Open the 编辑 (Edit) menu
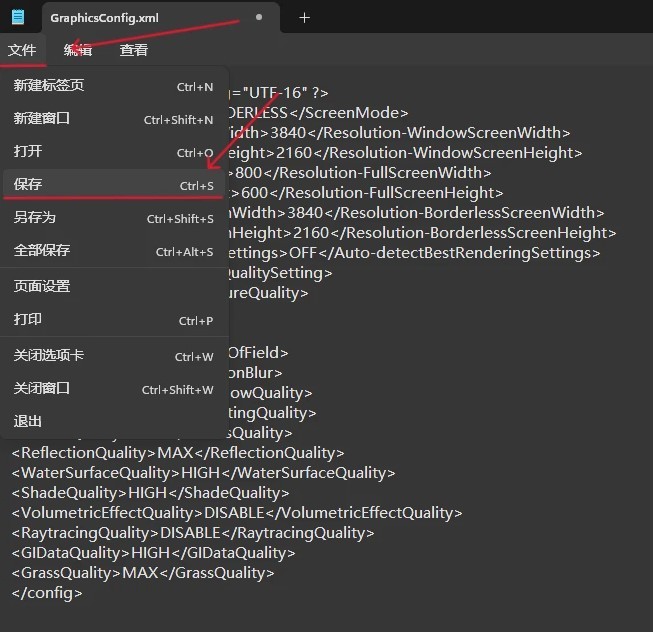 [78, 50]
